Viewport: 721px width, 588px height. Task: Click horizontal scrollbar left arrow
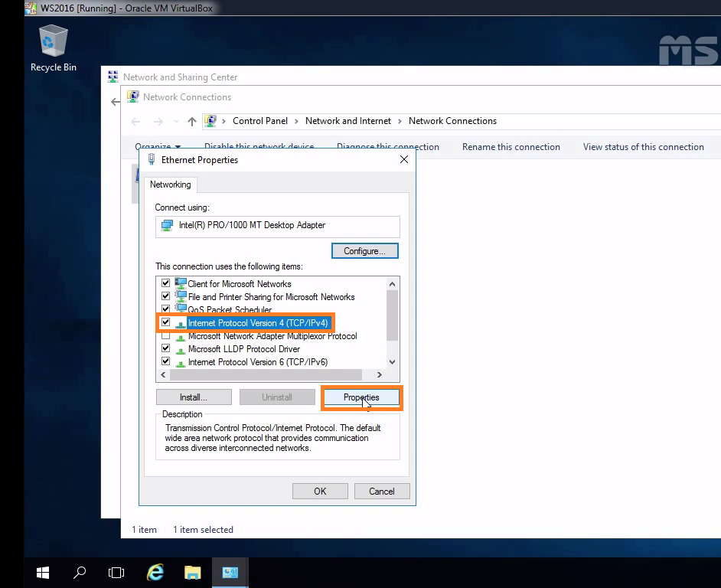[x=163, y=375]
